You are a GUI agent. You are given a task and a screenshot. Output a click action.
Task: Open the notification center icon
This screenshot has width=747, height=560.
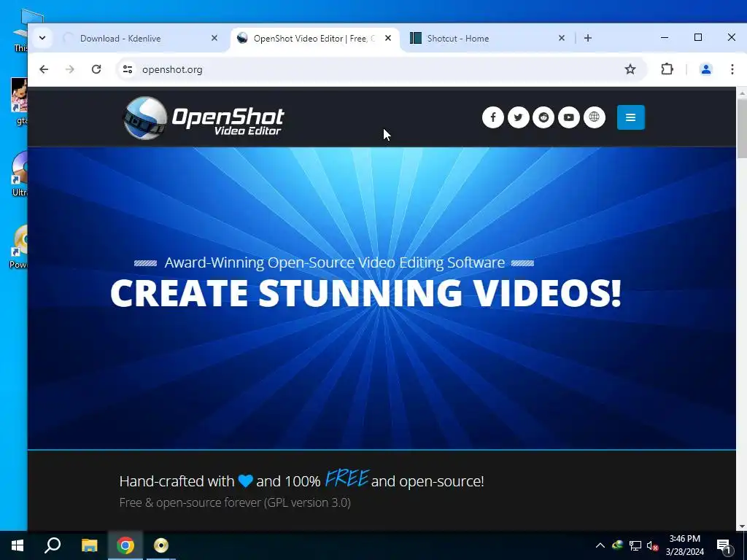[724, 545]
